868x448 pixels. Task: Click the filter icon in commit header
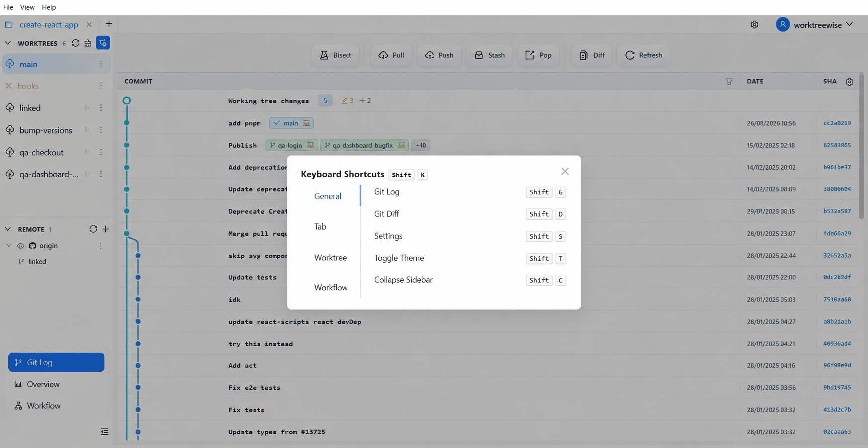(x=729, y=82)
